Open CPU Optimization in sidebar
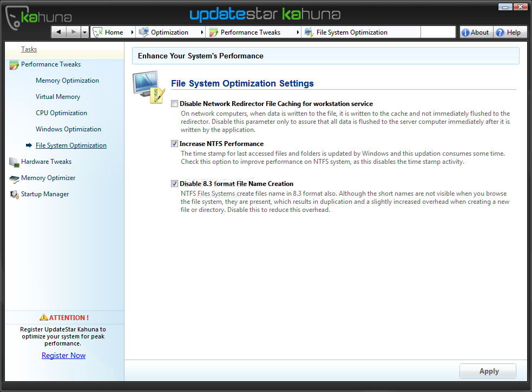Viewport: 532px width, 392px height. [61, 113]
